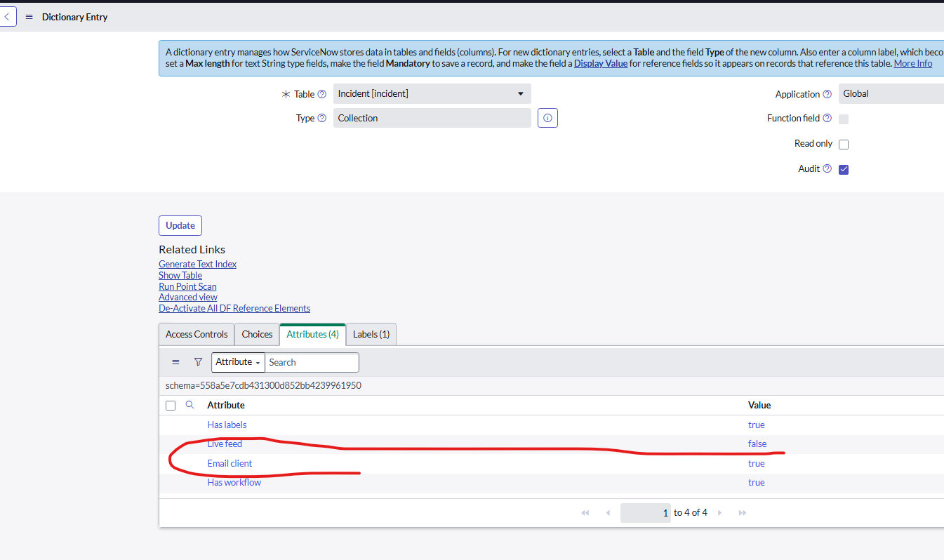Click the back arrow button
This screenshot has width=944, height=560.
pos(7,17)
